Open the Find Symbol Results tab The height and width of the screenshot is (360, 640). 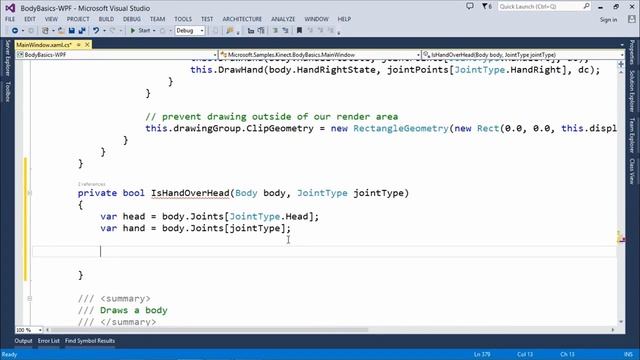coord(90,341)
